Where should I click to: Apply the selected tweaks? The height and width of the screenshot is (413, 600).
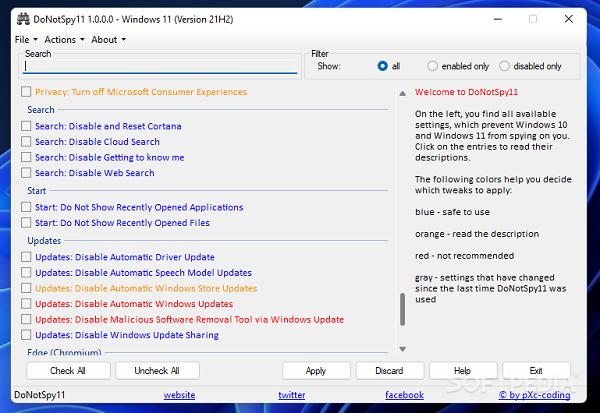(316, 371)
